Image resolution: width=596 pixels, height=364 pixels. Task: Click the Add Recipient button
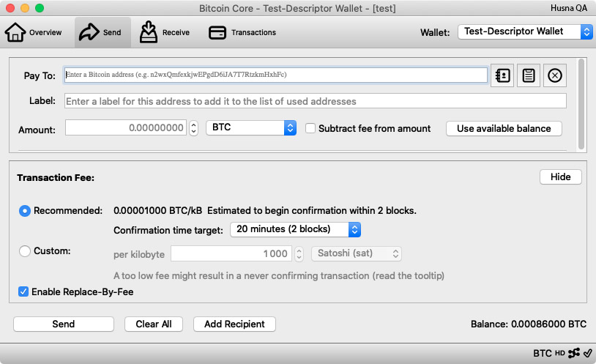tap(234, 324)
